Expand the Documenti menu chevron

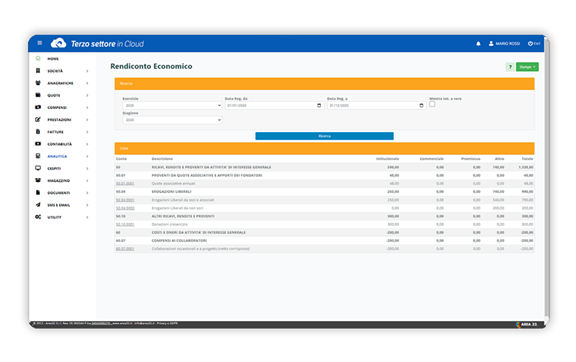point(87,193)
